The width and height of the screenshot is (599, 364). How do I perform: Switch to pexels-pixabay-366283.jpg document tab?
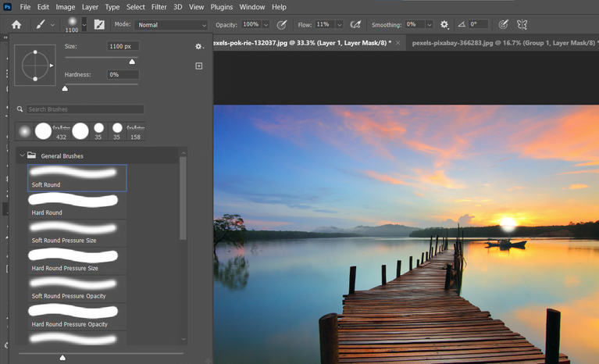504,43
